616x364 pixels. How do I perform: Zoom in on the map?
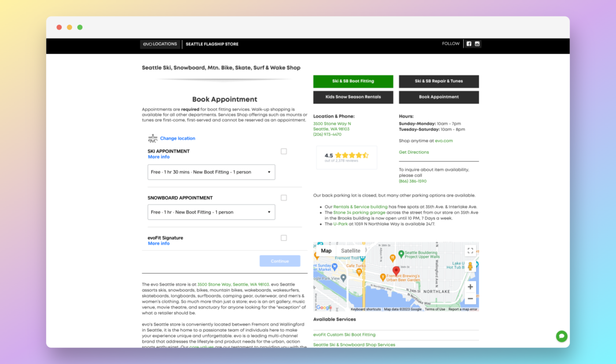(x=470, y=287)
